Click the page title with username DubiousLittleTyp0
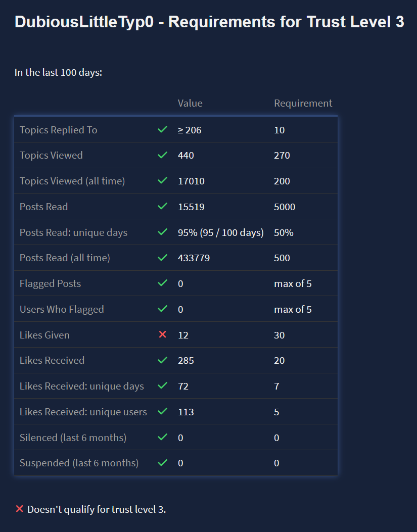Screen dimensions: 417x532 (209, 22)
